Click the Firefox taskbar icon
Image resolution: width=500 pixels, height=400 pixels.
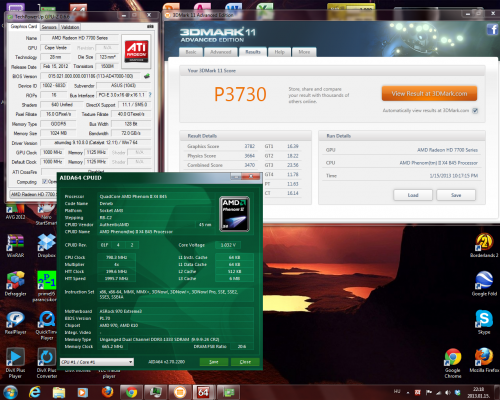107,392
